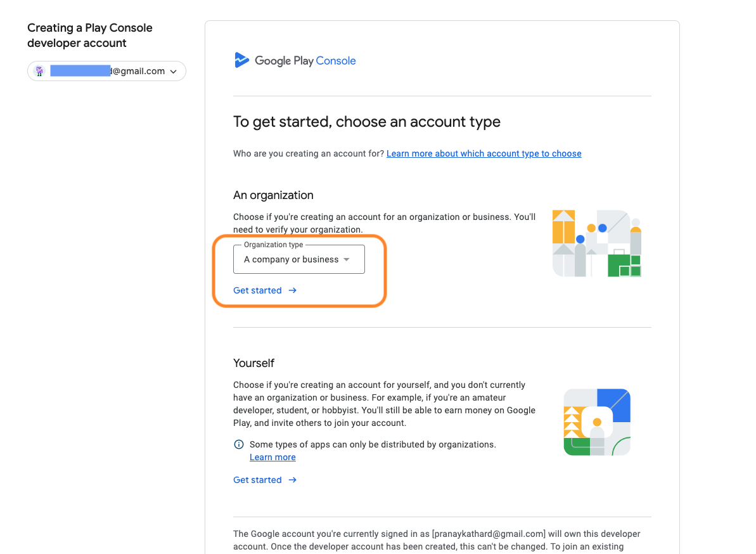Click the 'Google Play Console' wordmark text
This screenshot has height=554, width=756.
point(305,61)
